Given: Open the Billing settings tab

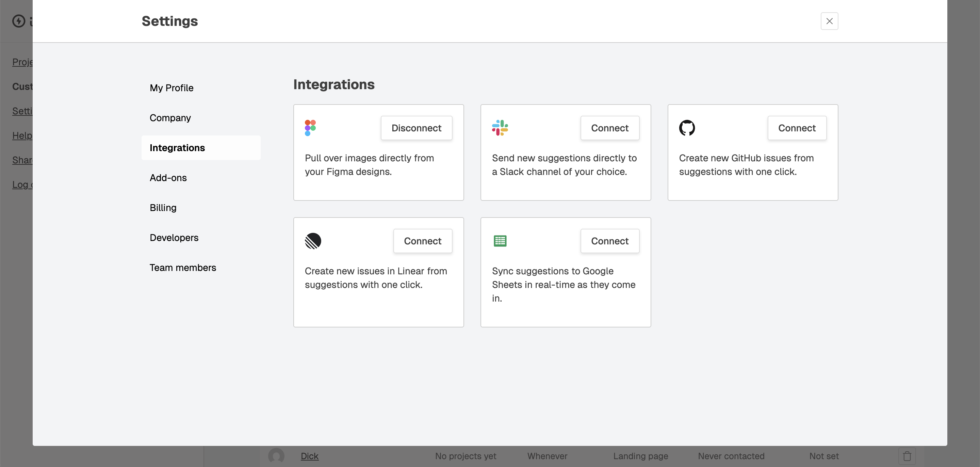Looking at the screenshot, I should (163, 208).
